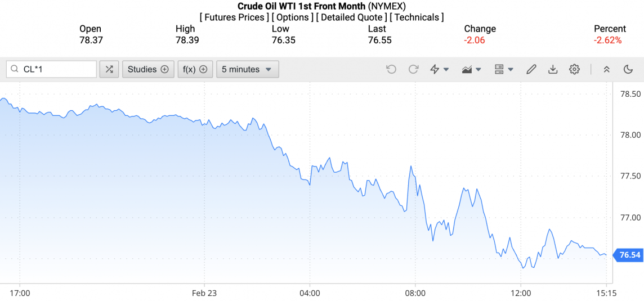Open the pencil drawing tool
This screenshot has height=301, width=644.
click(531, 69)
